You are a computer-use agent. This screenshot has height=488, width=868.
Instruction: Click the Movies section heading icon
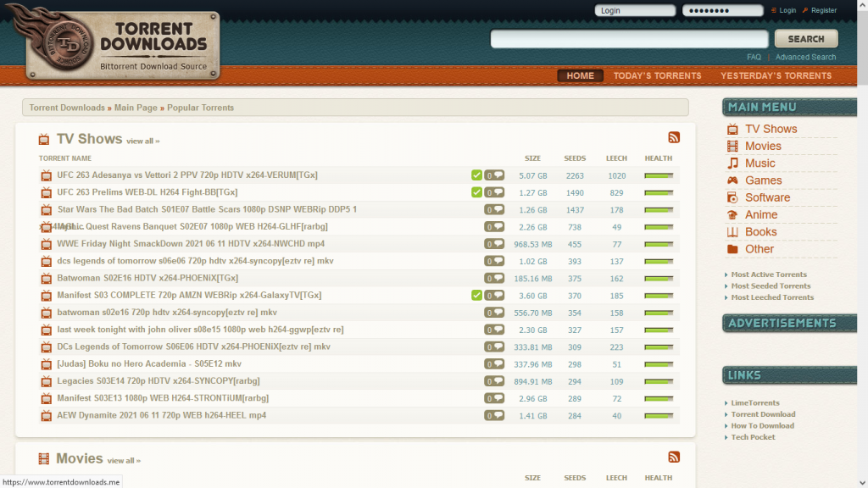[44, 458]
